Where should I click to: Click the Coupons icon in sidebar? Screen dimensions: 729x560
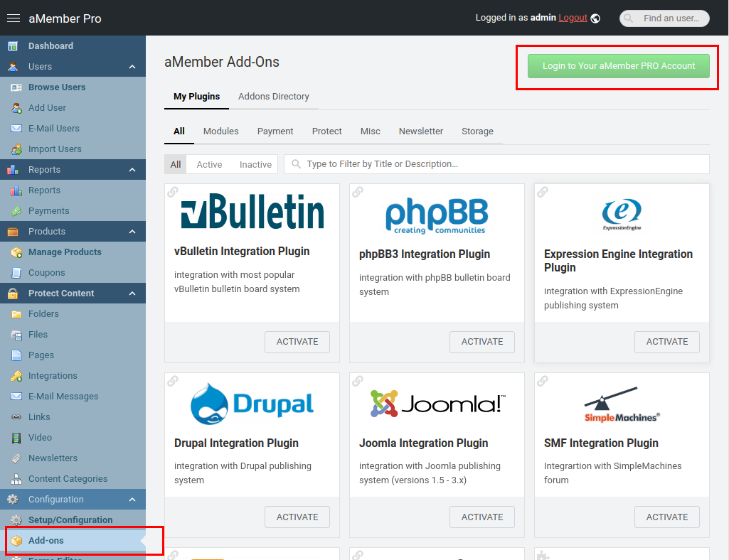16,273
